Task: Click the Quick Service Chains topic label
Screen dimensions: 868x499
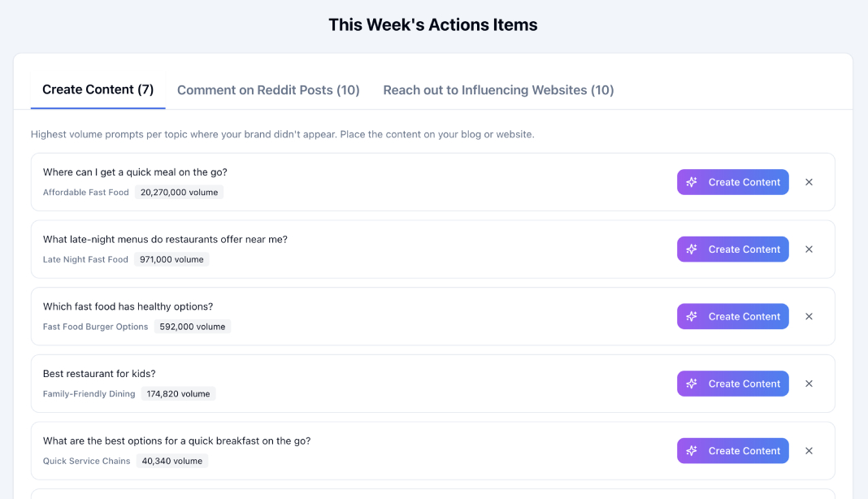Action: point(86,460)
